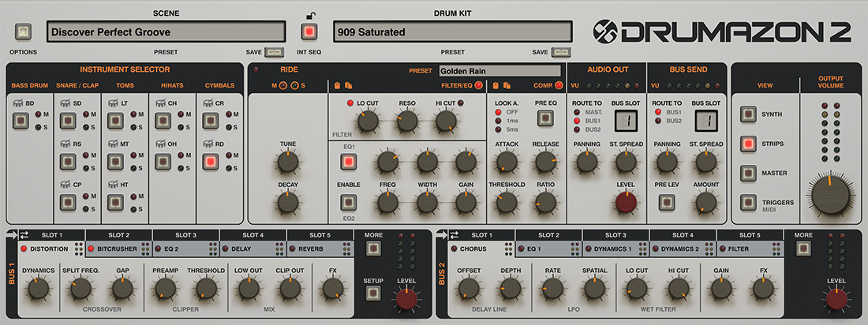The width and height of the screenshot is (868, 325).
Task: Open MORE effects for Bus 1
Action: click(373, 248)
